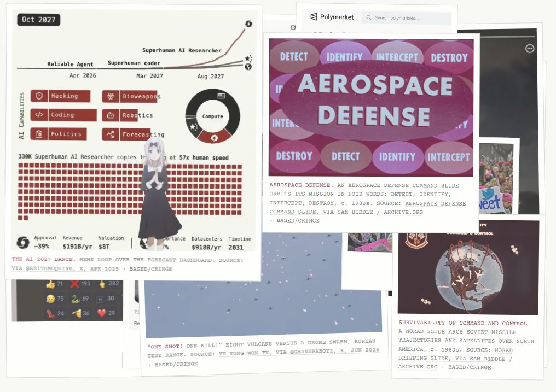Select the Politics capability label
This screenshot has width=556, height=392.
(x=67, y=134)
